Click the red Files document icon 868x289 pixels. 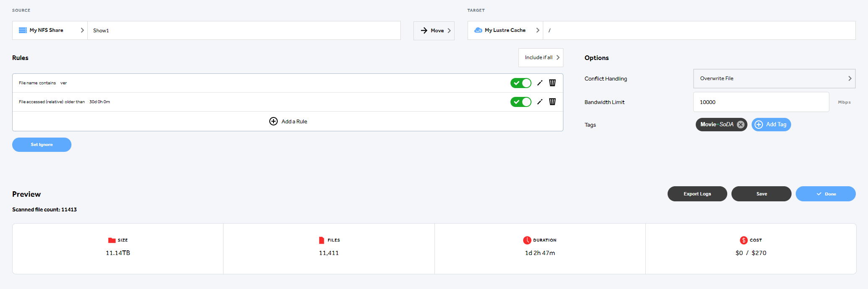[x=321, y=240]
